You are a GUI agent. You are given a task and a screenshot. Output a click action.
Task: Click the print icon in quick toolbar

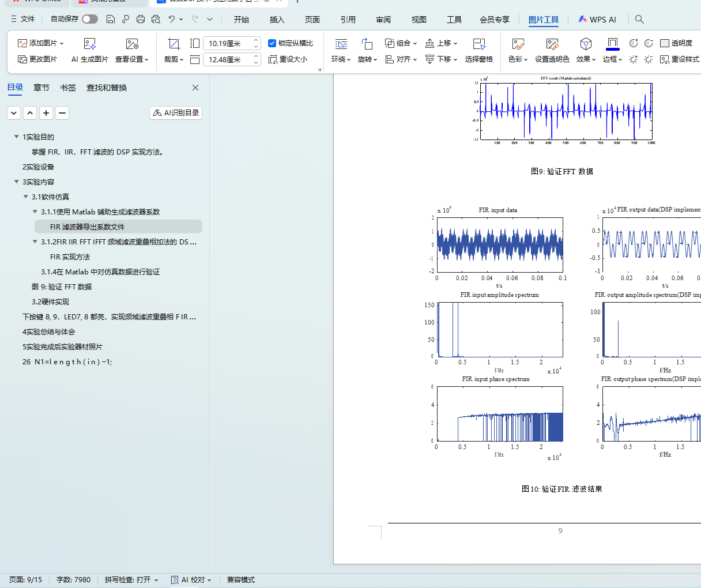(141, 19)
